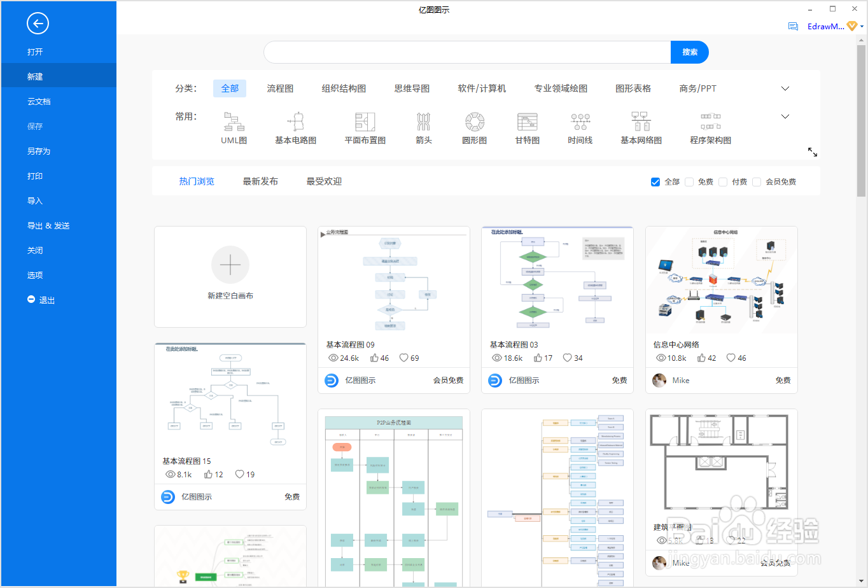The height and width of the screenshot is (588, 868).
Task: Click 亿图图示 author logo on 基本流程图 15
Action: click(x=169, y=497)
